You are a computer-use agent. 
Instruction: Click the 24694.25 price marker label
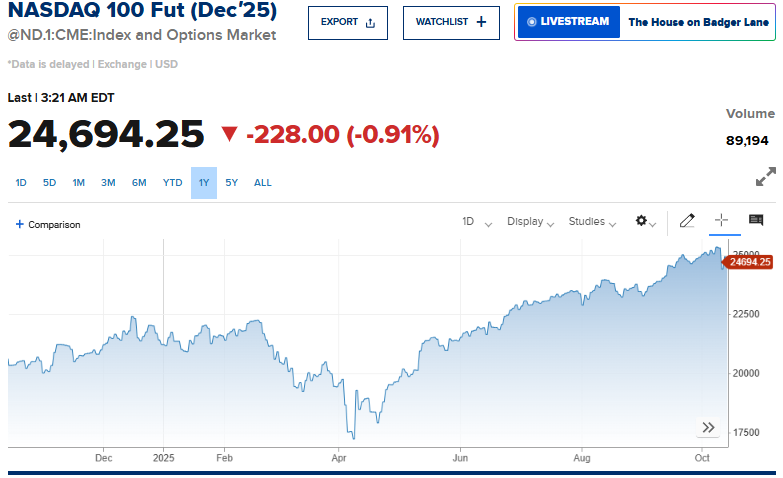749,262
